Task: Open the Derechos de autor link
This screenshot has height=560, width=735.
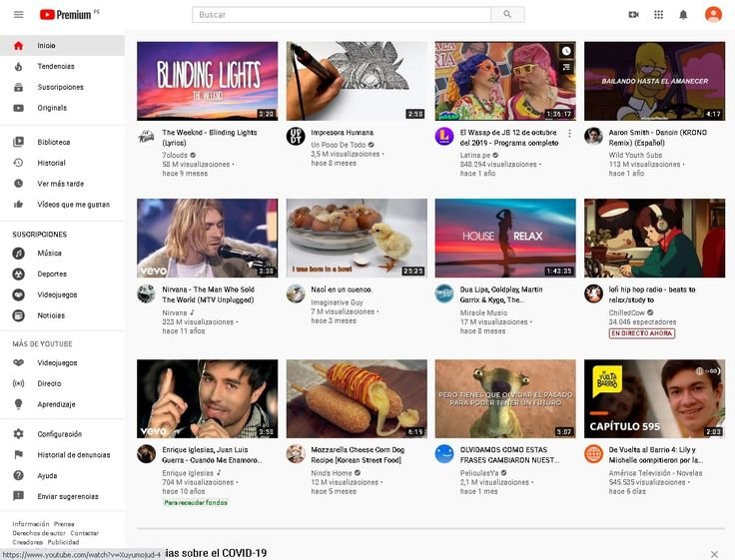Action: pos(39,533)
